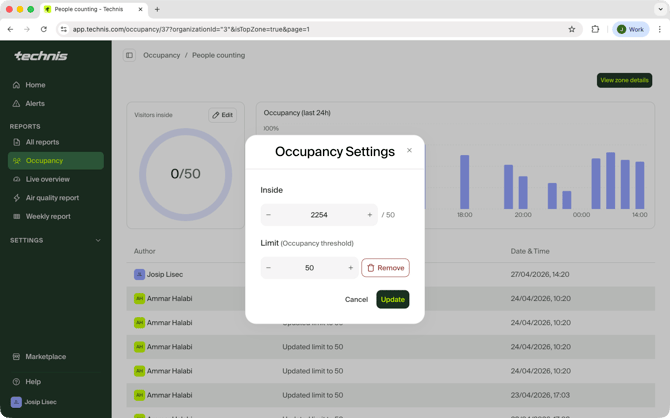Decrease the Inside visitor count
The width and height of the screenshot is (670, 418).
pyautogui.click(x=268, y=215)
